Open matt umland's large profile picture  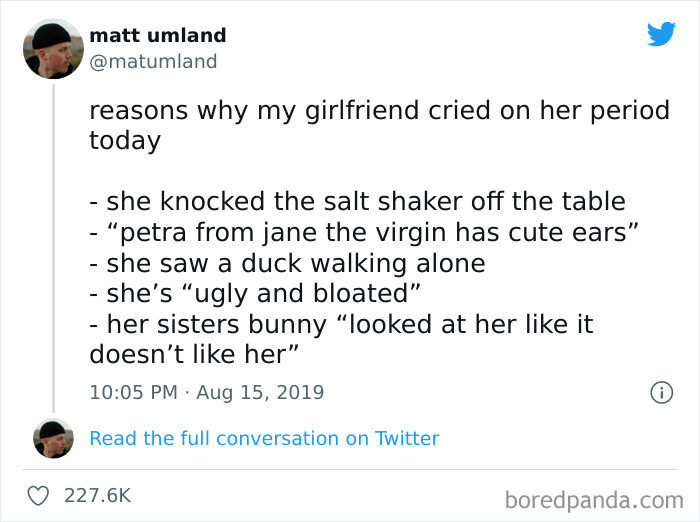[52, 48]
